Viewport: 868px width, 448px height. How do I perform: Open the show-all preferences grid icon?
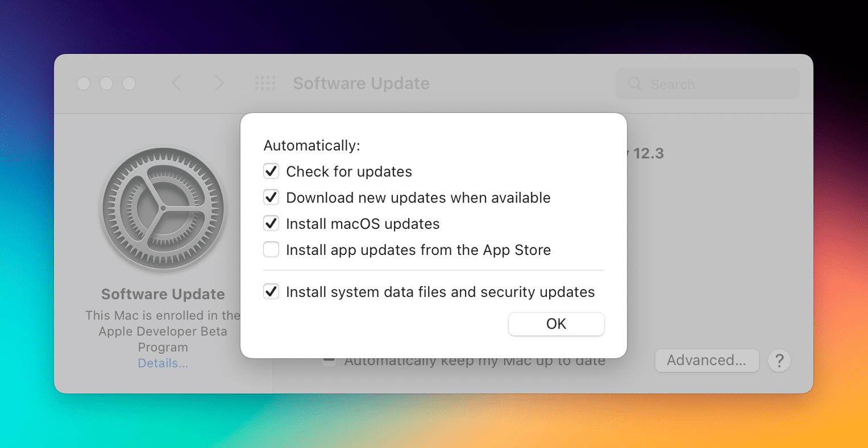265,83
